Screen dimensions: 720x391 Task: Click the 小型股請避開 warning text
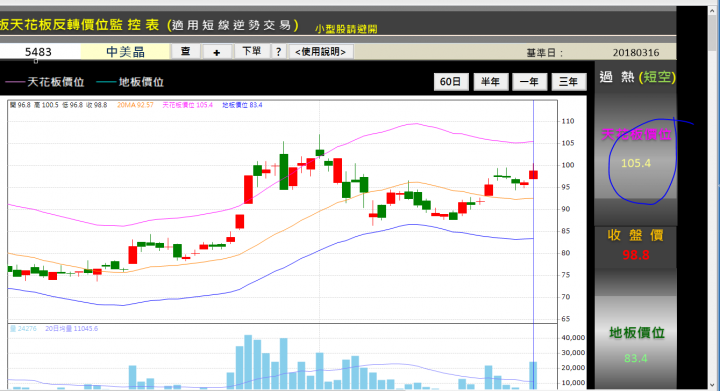346,29
